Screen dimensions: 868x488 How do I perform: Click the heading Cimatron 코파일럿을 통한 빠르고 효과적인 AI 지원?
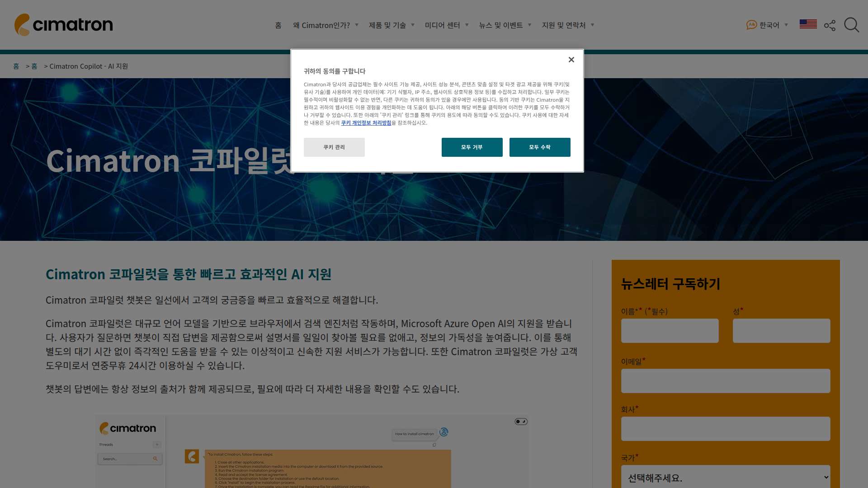[x=189, y=274]
